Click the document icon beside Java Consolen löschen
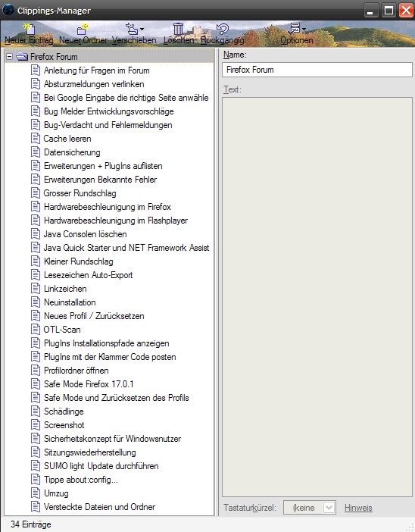The width and height of the screenshot is (415, 532). 36,234
